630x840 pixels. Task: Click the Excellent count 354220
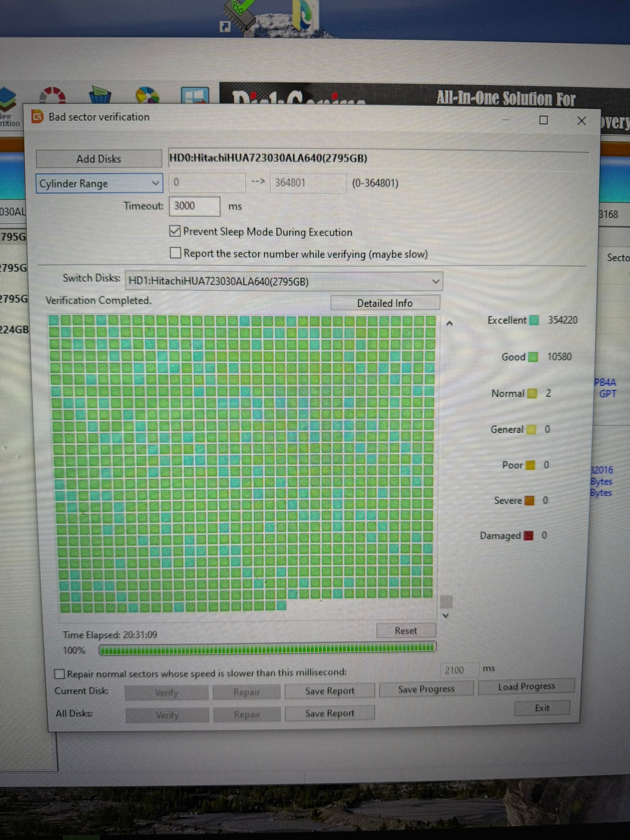point(562,320)
